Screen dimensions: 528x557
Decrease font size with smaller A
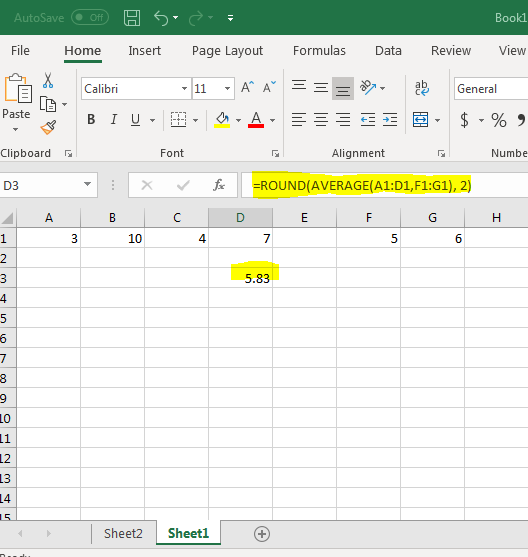pyautogui.click(x=269, y=87)
